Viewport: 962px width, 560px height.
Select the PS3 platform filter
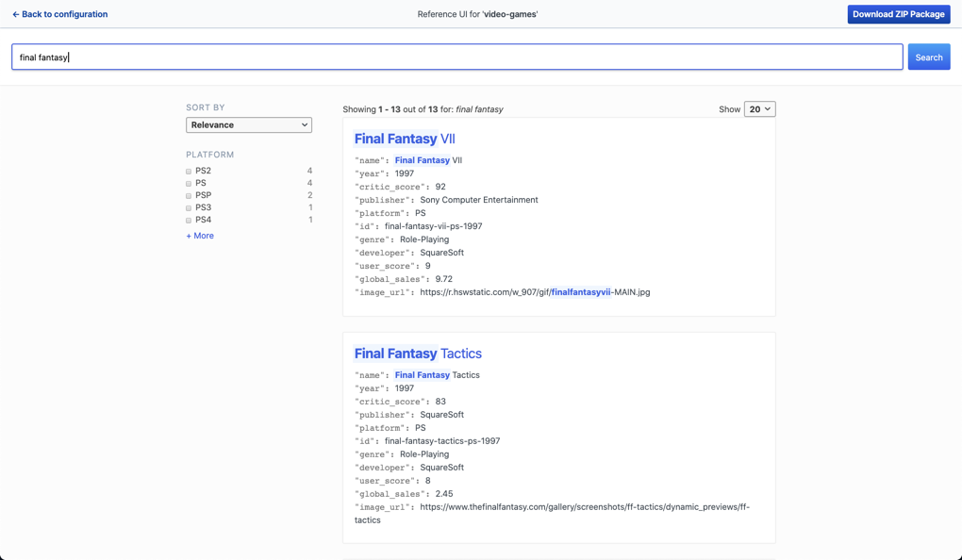[x=188, y=207]
